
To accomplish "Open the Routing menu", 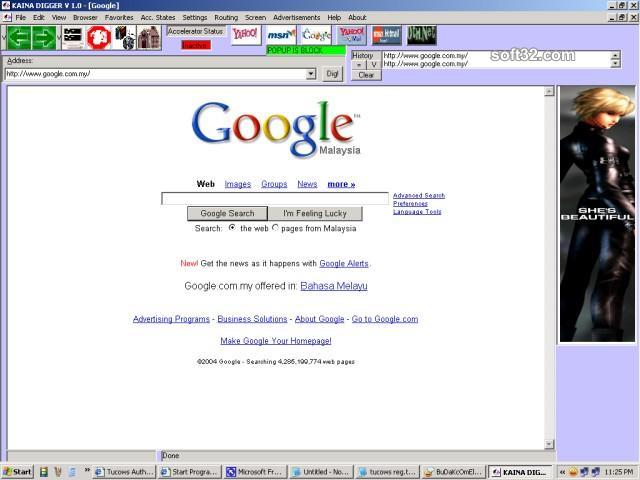I will point(226,18).
